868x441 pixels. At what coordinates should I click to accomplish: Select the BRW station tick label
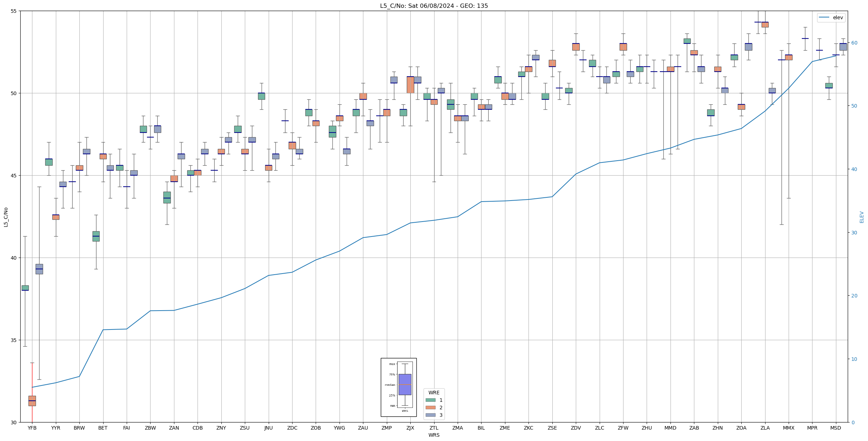(x=79, y=428)
